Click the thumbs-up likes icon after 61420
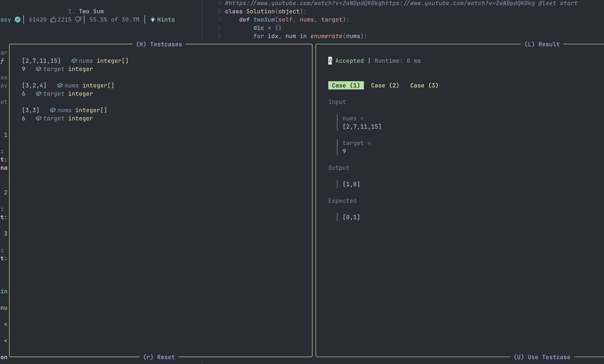This screenshot has height=364, width=604. pyautogui.click(x=53, y=20)
